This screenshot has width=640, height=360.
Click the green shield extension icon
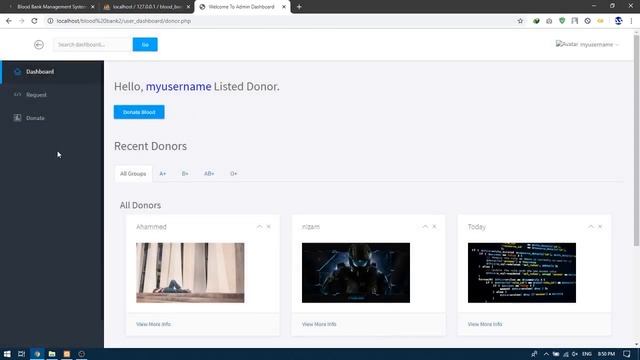tap(562, 21)
